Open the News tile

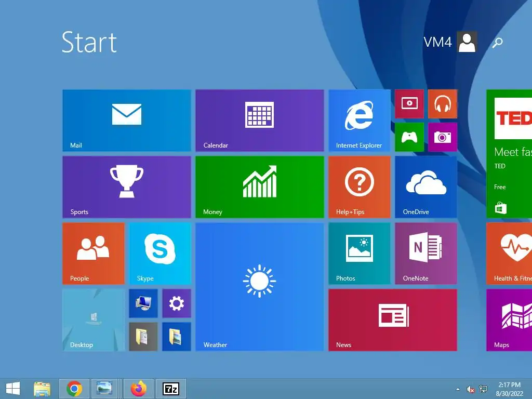[393, 320]
